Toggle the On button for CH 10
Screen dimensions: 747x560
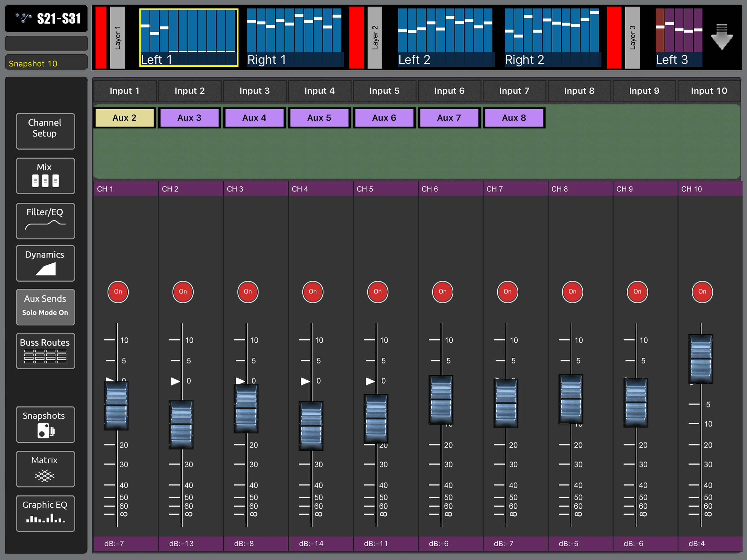point(702,292)
